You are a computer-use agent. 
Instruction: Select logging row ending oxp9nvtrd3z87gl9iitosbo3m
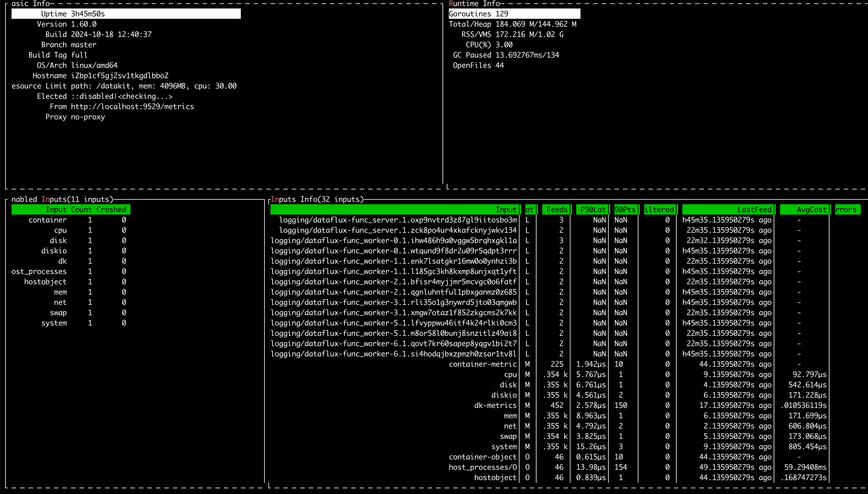click(398, 220)
